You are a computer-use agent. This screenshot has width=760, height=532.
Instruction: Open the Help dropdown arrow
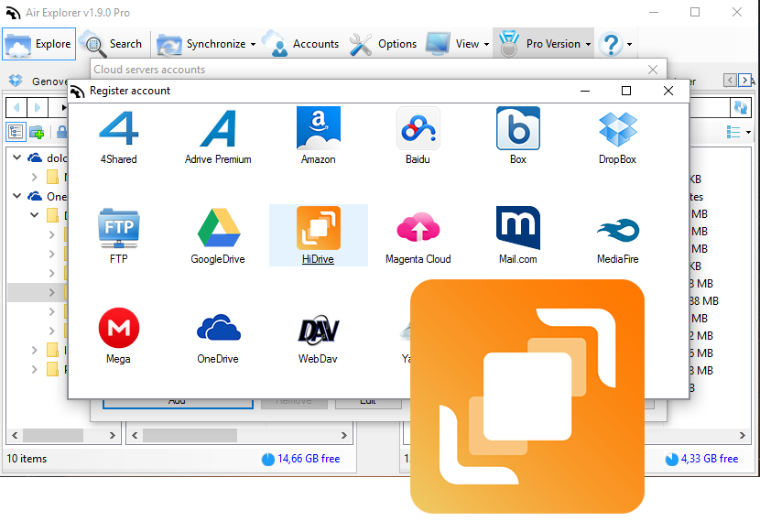629,44
